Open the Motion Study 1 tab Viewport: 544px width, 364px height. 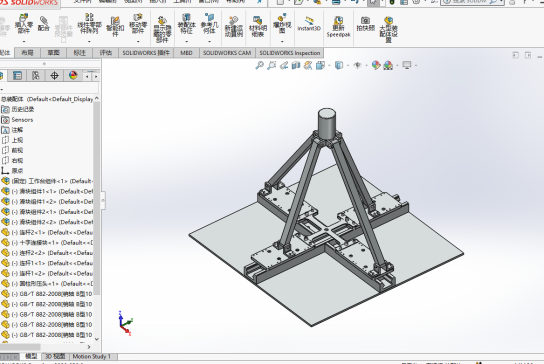(x=91, y=356)
